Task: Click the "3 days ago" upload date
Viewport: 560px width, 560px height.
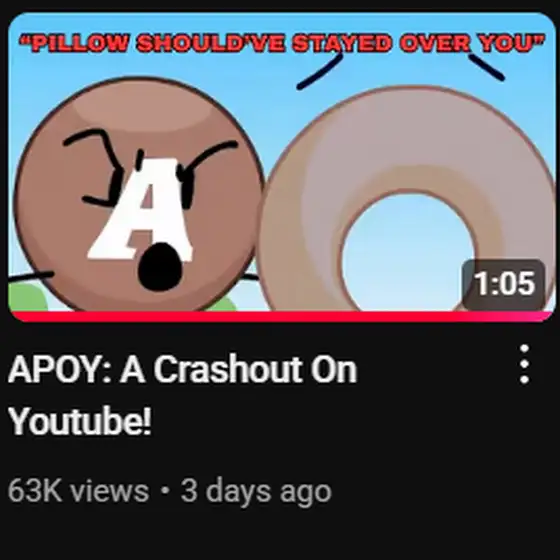Action: (x=256, y=492)
